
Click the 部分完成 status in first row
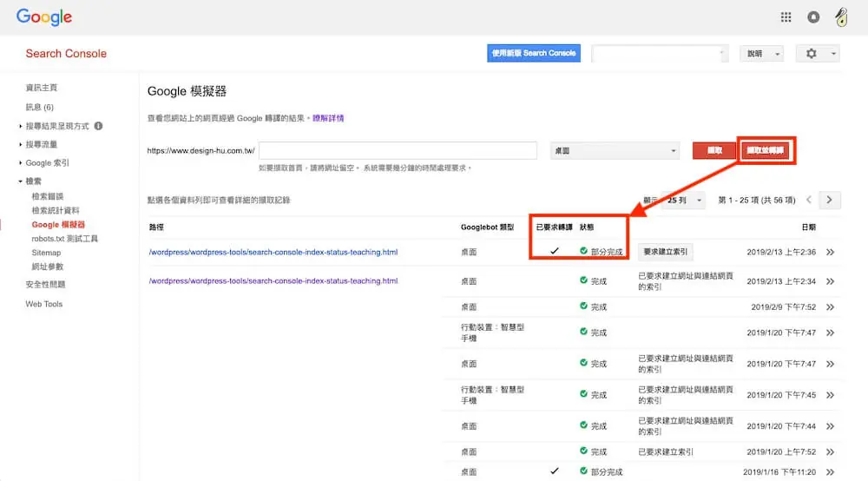tap(607, 252)
